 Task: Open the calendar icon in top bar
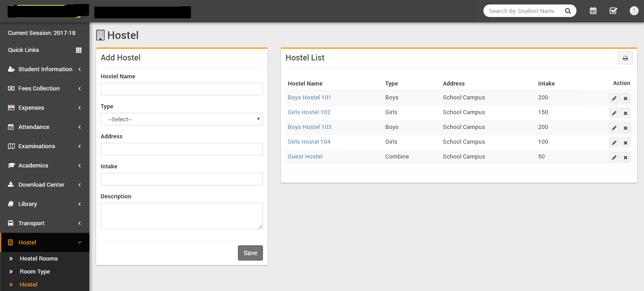[593, 11]
